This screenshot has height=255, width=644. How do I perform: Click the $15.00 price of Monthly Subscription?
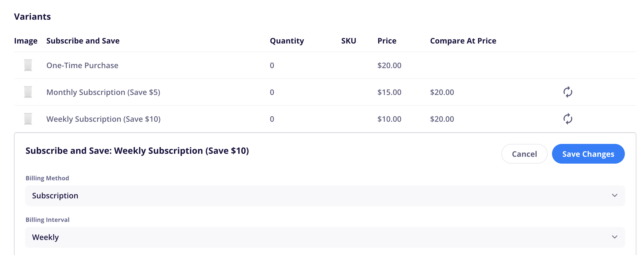click(389, 92)
